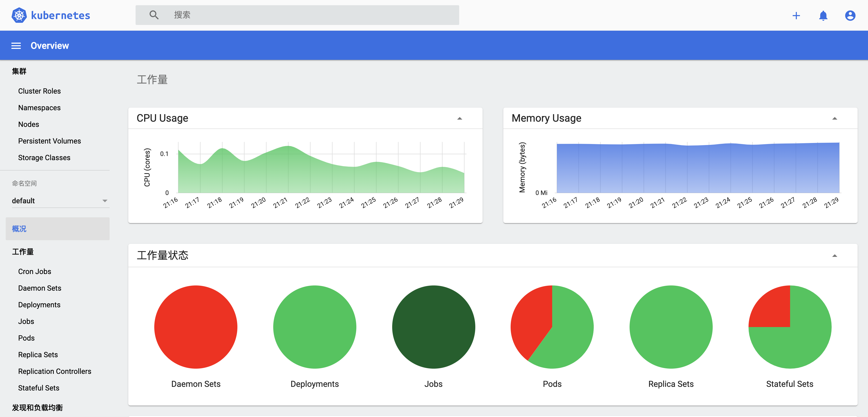Open the notifications bell icon
The image size is (868, 417).
(823, 16)
